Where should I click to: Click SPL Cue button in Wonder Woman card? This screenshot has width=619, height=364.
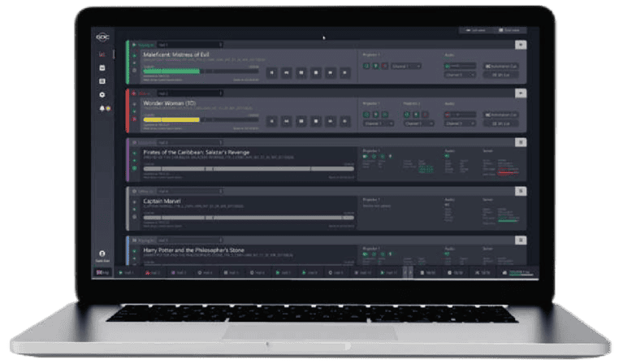500,123
